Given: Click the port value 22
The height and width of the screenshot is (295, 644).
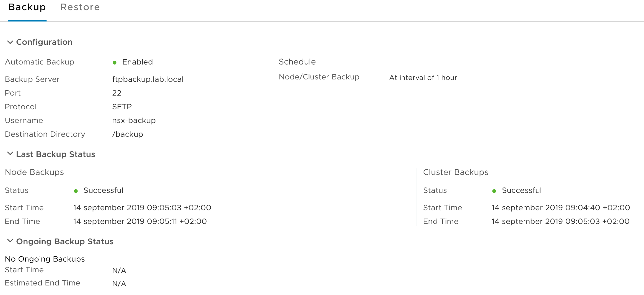Looking at the screenshot, I should click(117, 93).
